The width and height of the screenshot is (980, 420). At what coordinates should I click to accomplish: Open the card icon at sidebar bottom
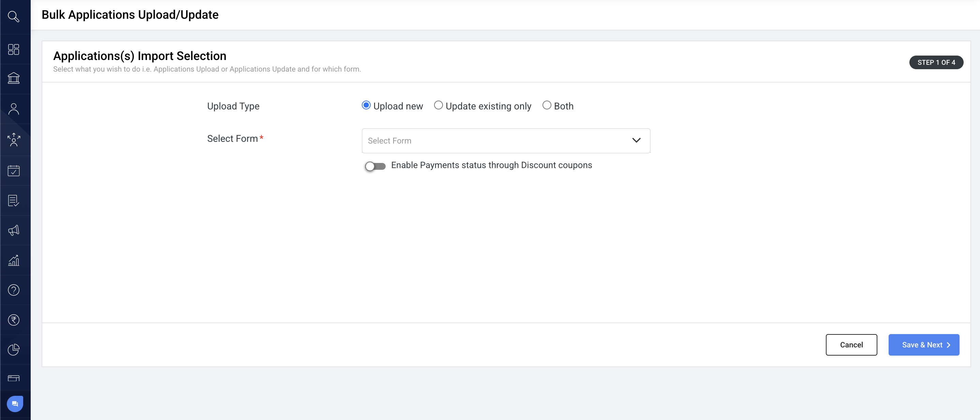pyautogui.click(x=14, y=378)
